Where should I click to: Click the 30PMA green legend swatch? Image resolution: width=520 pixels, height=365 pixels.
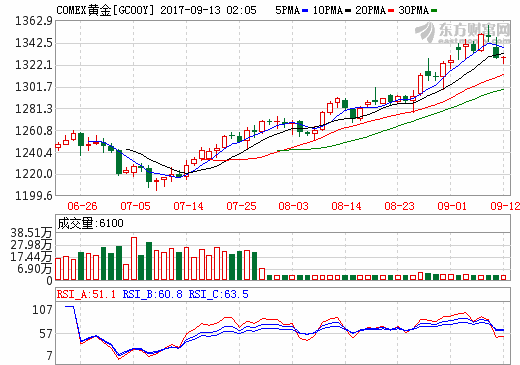(434, 11)
